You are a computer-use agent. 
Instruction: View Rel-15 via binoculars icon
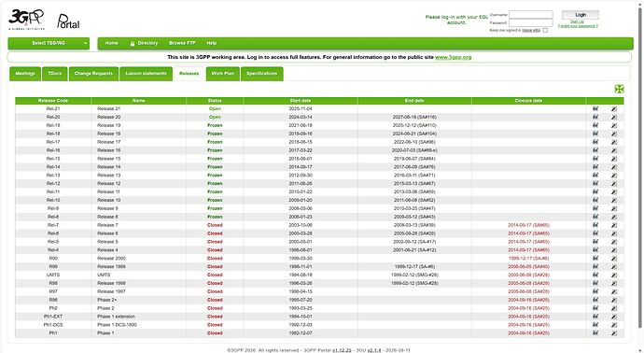(x=595, y=159)
